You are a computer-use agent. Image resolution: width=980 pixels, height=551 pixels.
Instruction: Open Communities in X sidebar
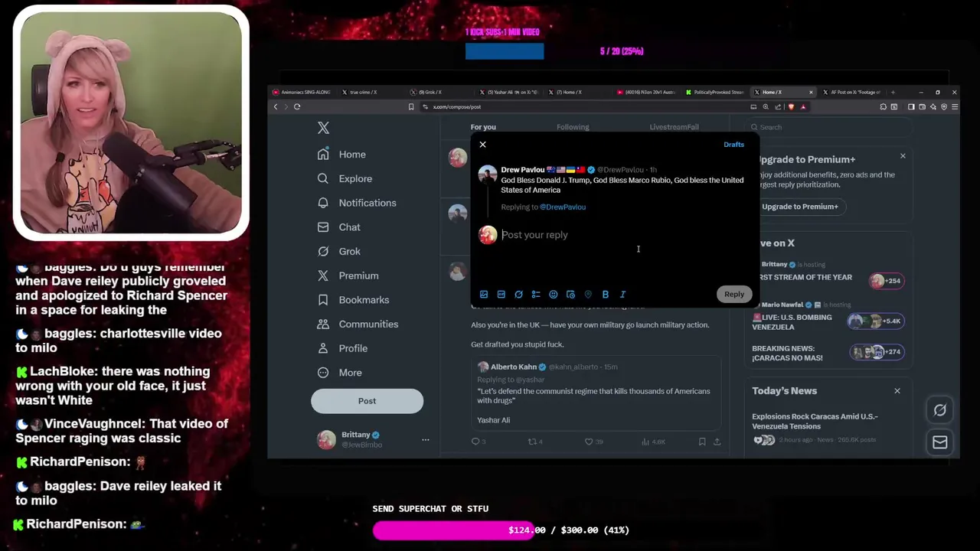tap(358, 324)
